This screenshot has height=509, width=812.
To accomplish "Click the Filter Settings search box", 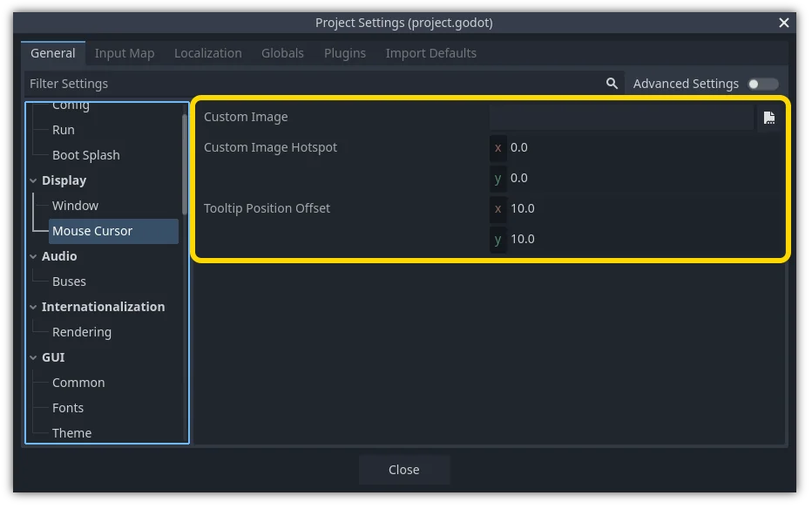I will [261, 83].
